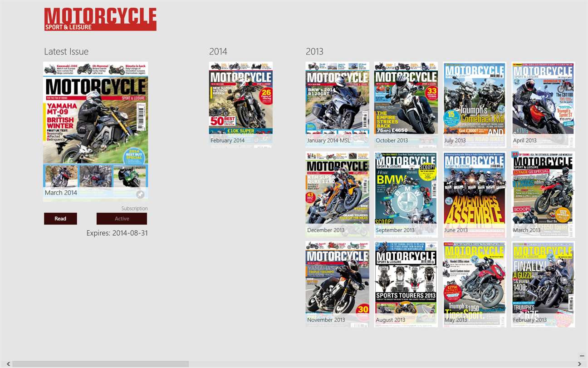The height and width of the screenshot is (368, 588).
Task: Click the horizontal scrollbar left arrow
Action: [x=9, y=364]
